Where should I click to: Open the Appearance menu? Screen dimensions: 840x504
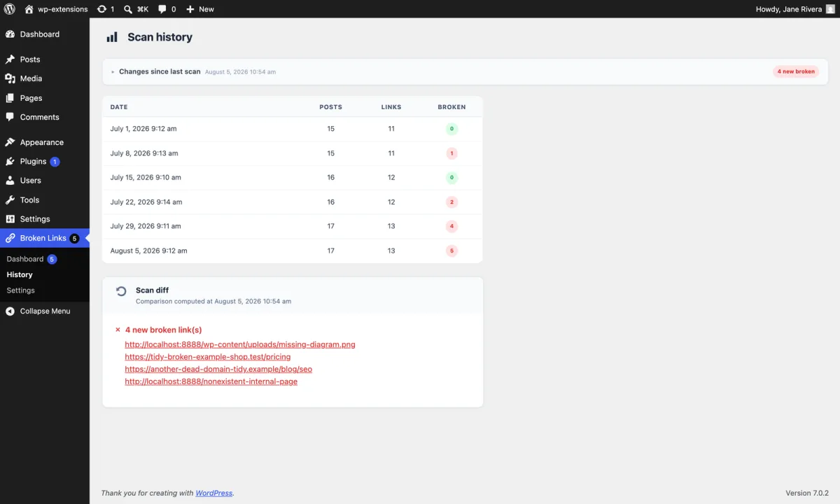(41, 142)
